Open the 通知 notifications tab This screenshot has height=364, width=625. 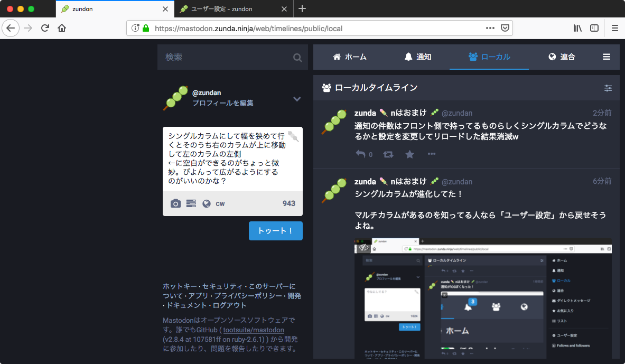pyautogui.click(x=418, y=57)
